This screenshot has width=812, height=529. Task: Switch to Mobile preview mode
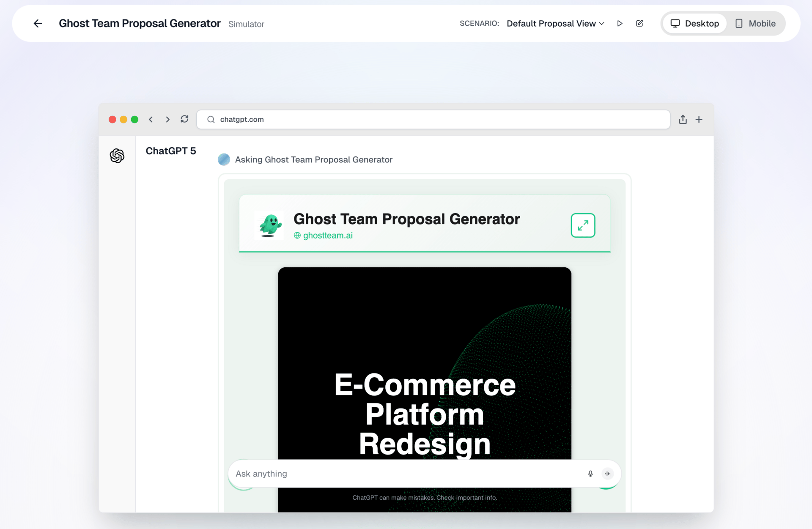pos(755,24)
